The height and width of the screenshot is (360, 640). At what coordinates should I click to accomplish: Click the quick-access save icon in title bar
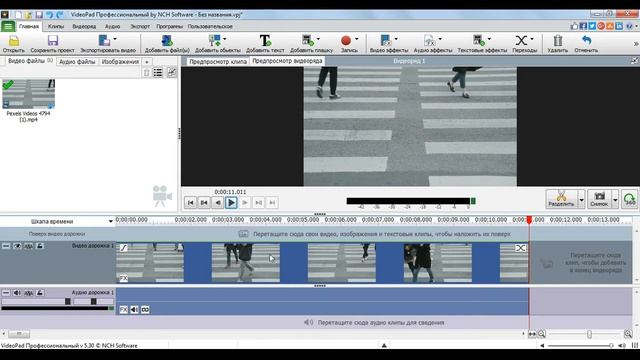(39, 15)
